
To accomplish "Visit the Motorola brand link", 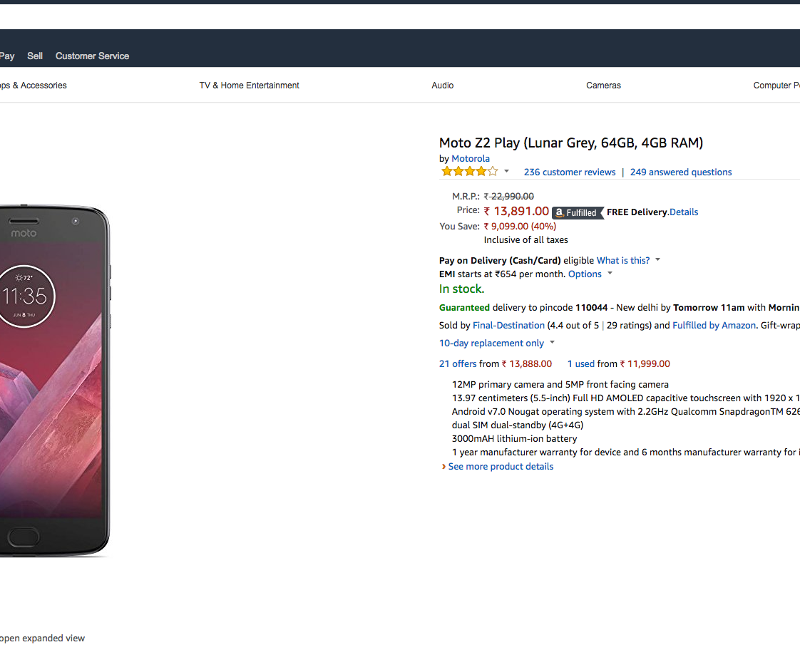I will pos(471,159).
